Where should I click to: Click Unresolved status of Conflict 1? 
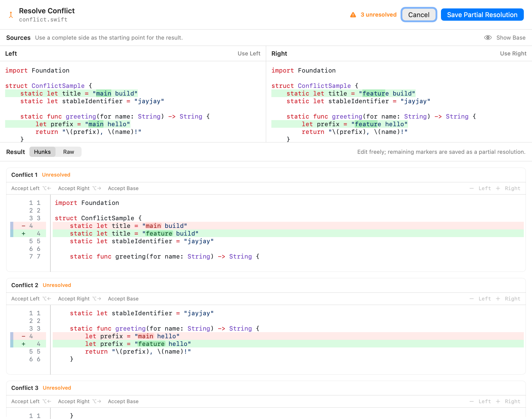pos(56,175)
